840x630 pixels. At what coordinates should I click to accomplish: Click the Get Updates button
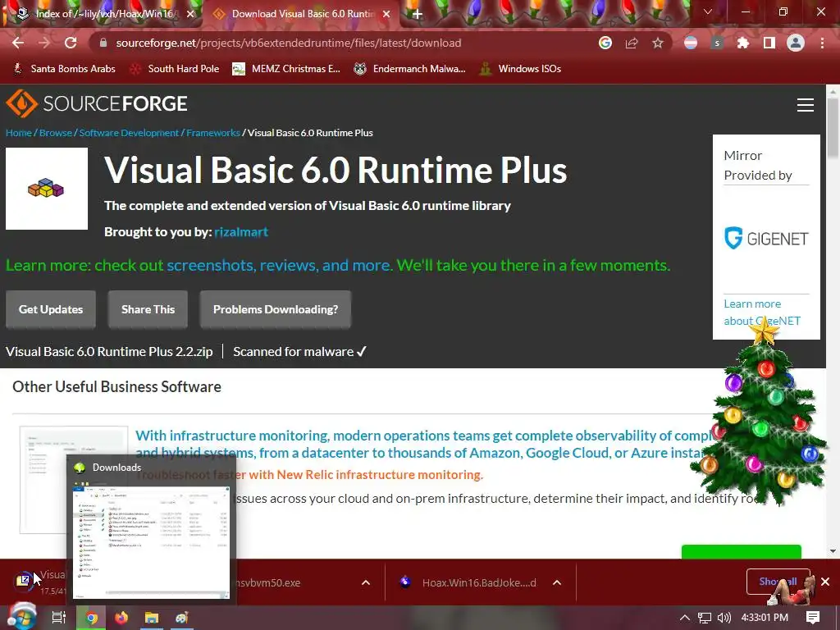[x=51, y=309]
